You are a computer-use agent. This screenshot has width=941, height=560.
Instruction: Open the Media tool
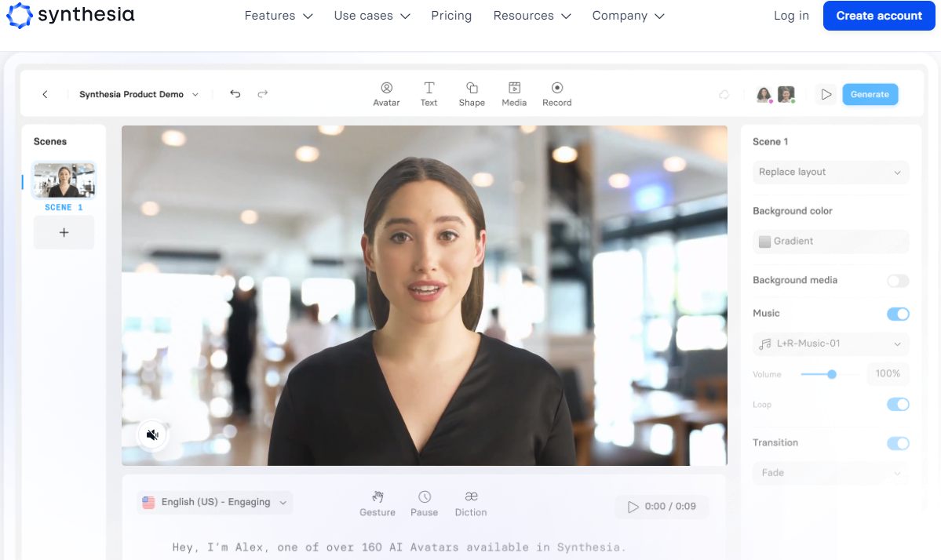tap(514, 89)
